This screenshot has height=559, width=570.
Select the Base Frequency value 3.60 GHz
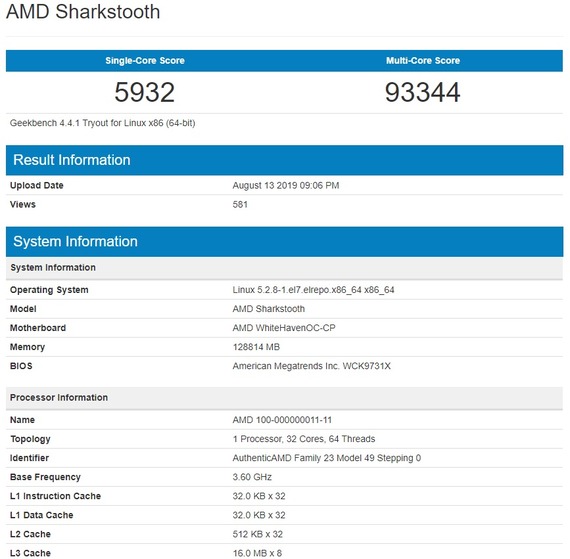coord(252,477)
